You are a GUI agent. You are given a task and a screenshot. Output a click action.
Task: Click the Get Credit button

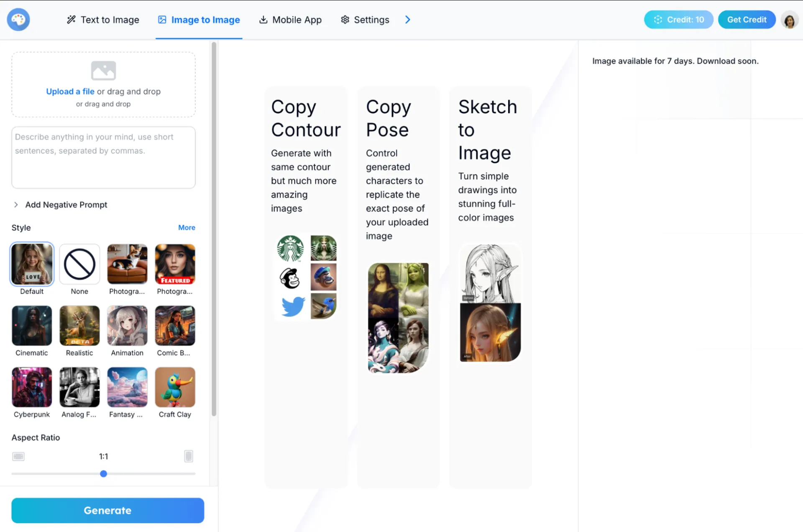pyautogui.click(x=747, y=20)
